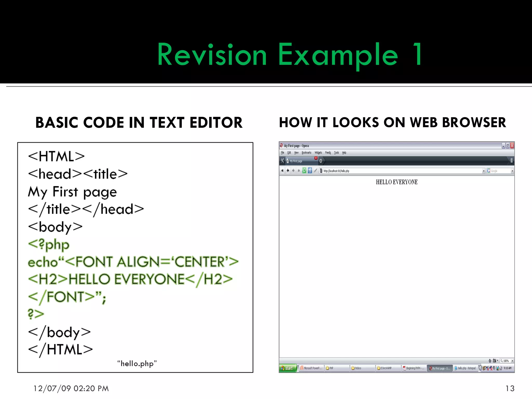Toggle the show images camera icon

point(494,361)
